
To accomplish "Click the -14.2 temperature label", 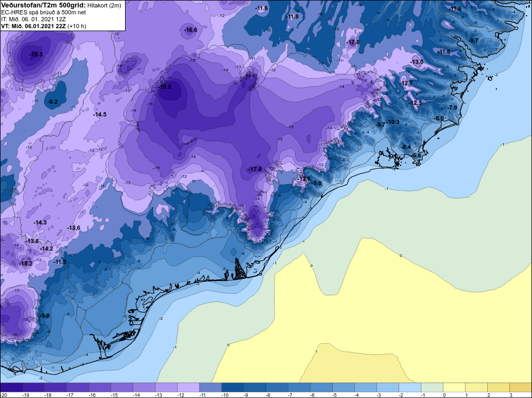I will tap(46, 248).
